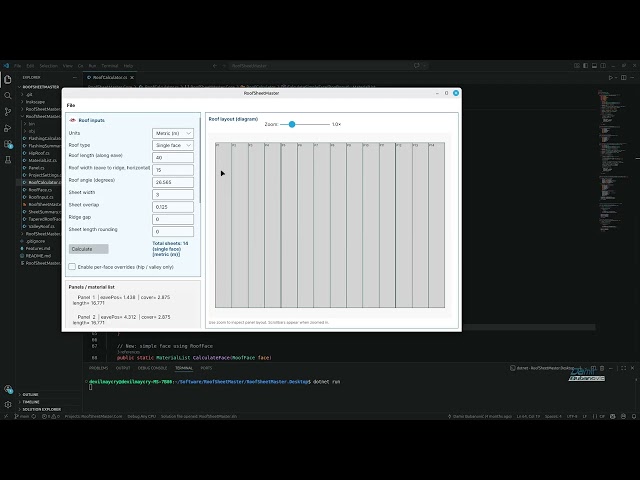Screen dimensions: 640x480
Task: Open the Roof type dropdown showing Single face
Action: (x=173, y=145)
